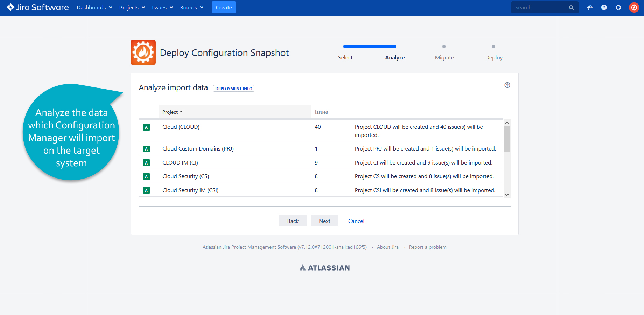
Task: Open the DEPLOYMENT INFO badge
Action: tap(234, 89)
